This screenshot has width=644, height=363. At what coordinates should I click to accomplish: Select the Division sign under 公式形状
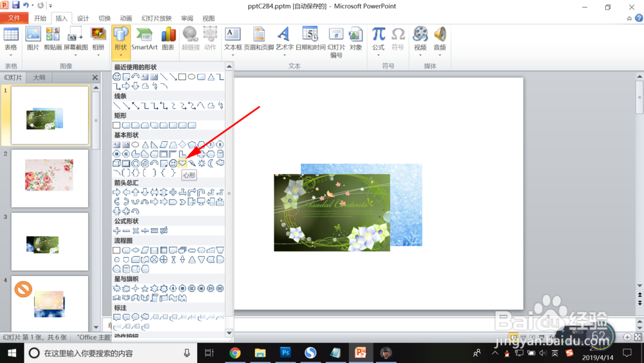[x=145, y=231]
